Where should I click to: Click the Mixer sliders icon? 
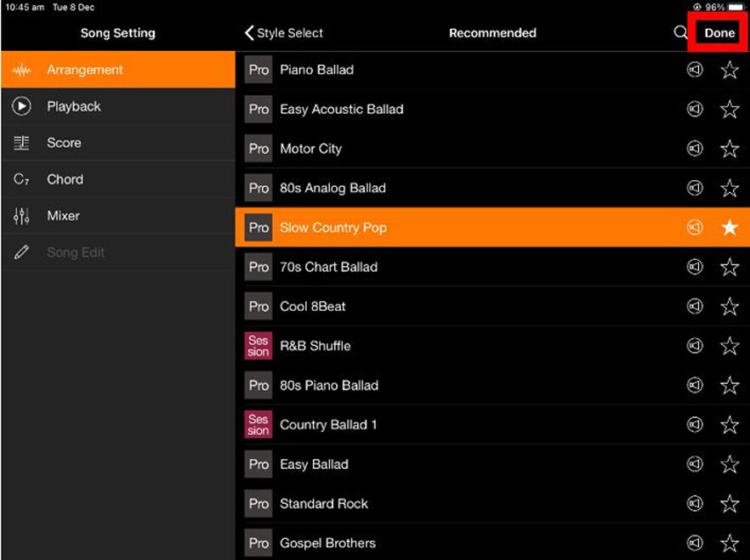[21, 216]
